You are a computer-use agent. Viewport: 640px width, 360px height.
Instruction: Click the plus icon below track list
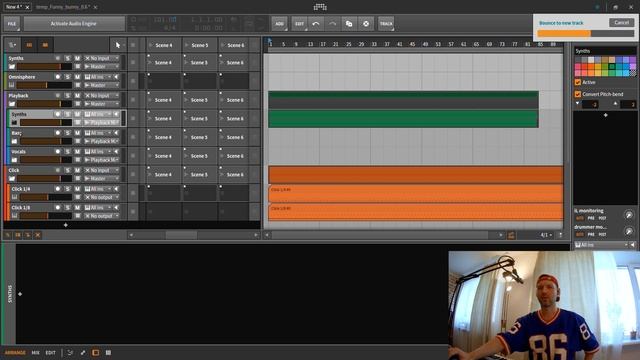click(65, 225)
